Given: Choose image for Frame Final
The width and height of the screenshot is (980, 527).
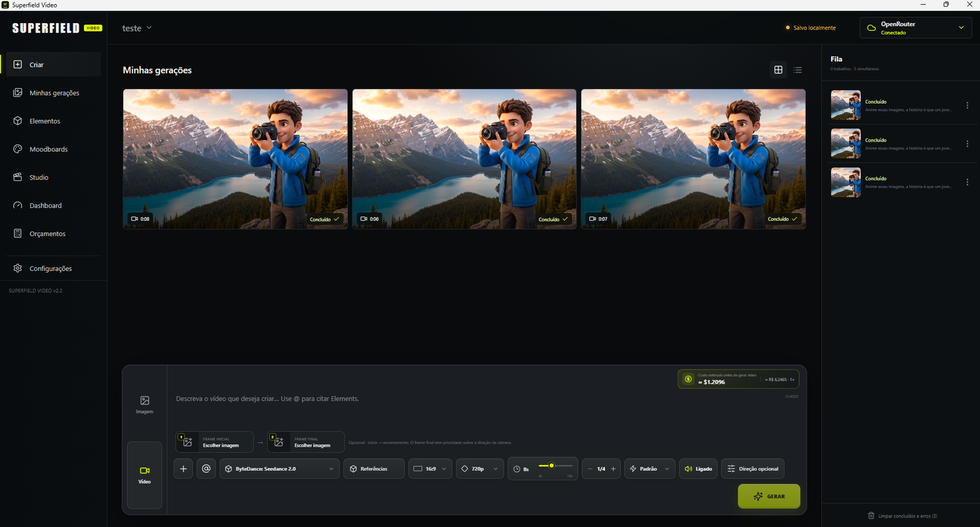Looking at the screenshot, I should (x=306, y=442).
